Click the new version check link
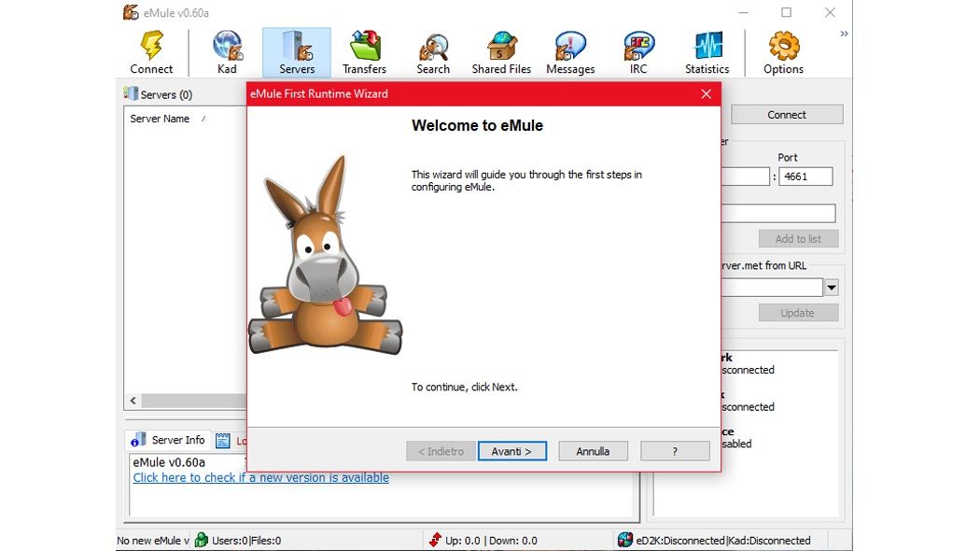The image size is (980, 551). pos(260,478)
